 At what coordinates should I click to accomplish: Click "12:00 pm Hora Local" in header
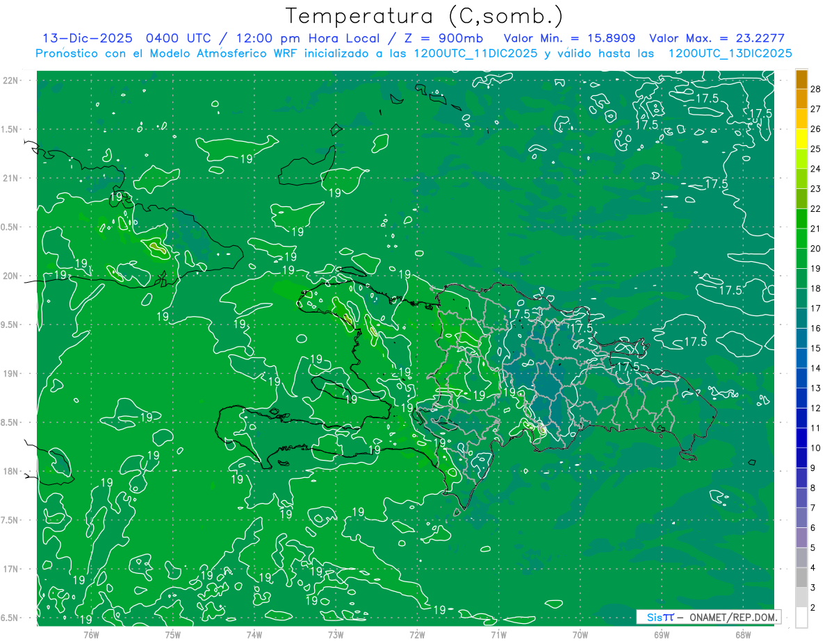pos(309,38)
